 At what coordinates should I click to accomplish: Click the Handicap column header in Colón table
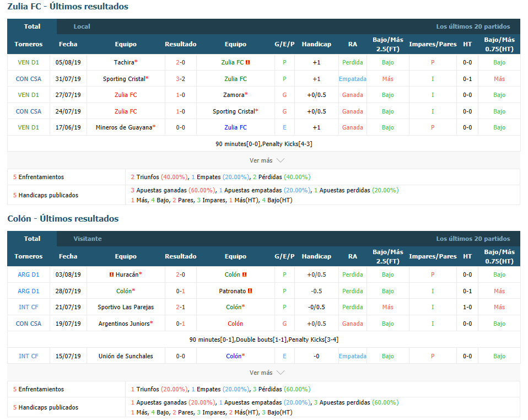(x=316, y=256)
